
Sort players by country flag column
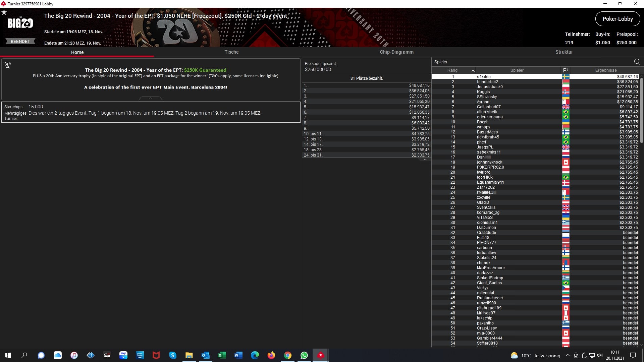tap(566, 70)
